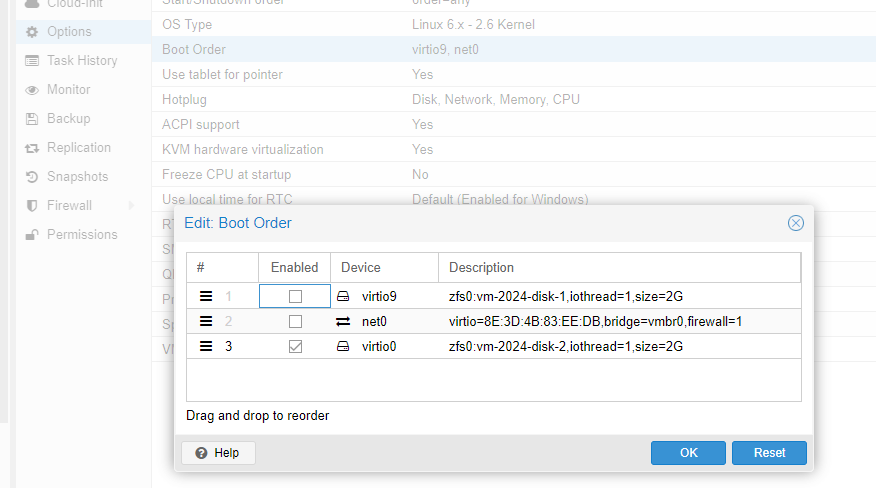Click the virtio9 hard disk icon
This screenshot has width=876, height=488.
pyautogui.click(x=343, y=296)
